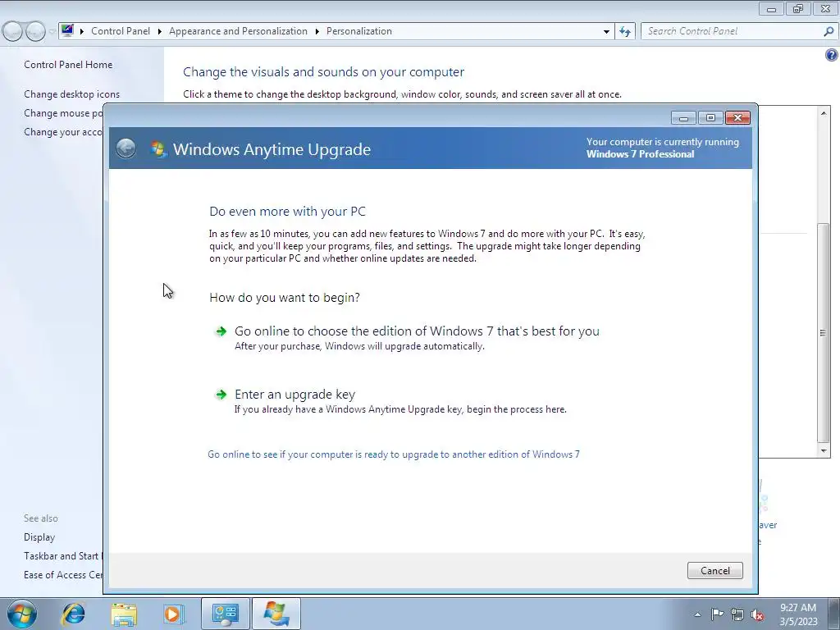Show hidden tray icons arrow
Viewport: 840px width, 630px height.
tap(697, 614)
